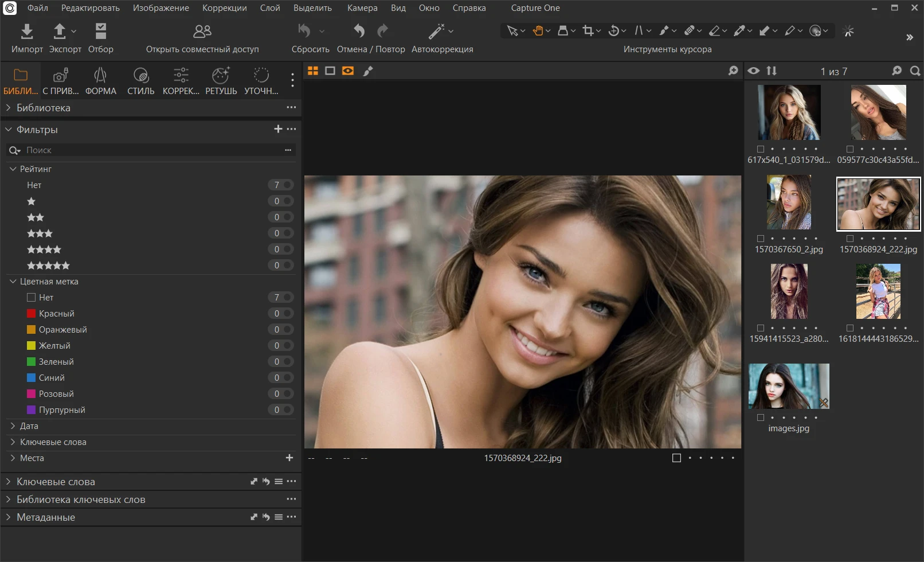
Task: Click the Export icon
Action: (60, 31)
